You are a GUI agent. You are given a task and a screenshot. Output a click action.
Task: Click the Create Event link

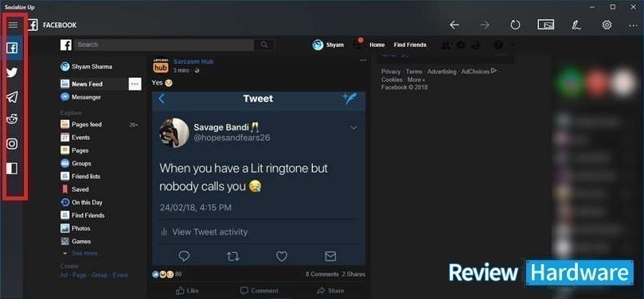coord(120,275)
